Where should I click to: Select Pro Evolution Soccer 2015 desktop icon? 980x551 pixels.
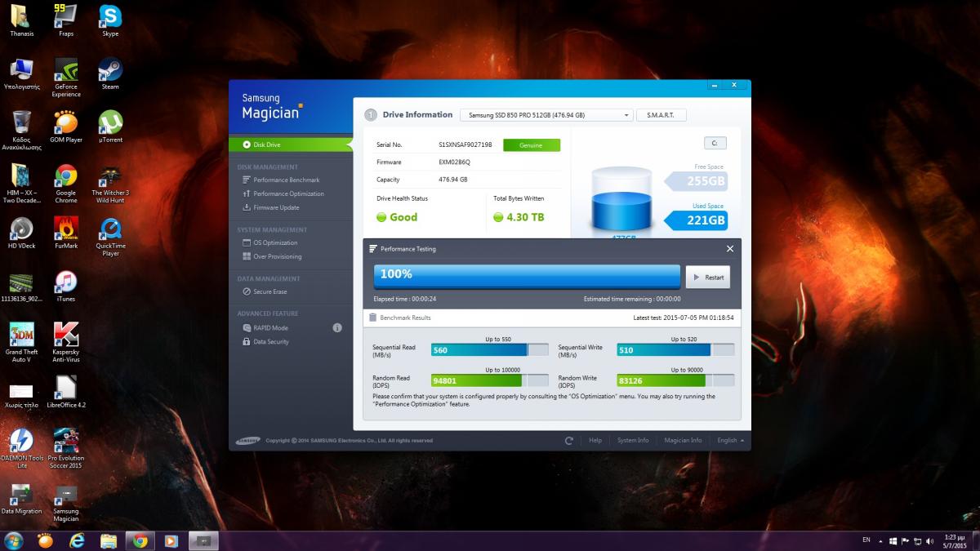[66, 448]
